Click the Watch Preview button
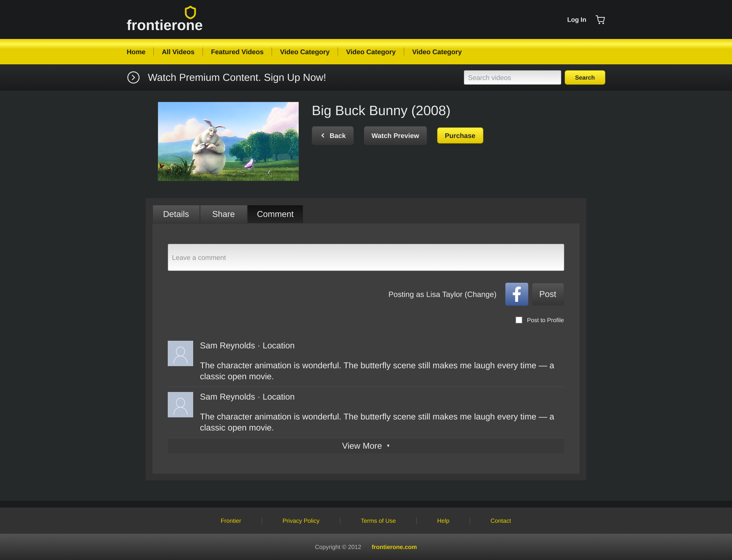This screenshot has width=732, height=560. point(395,135)
